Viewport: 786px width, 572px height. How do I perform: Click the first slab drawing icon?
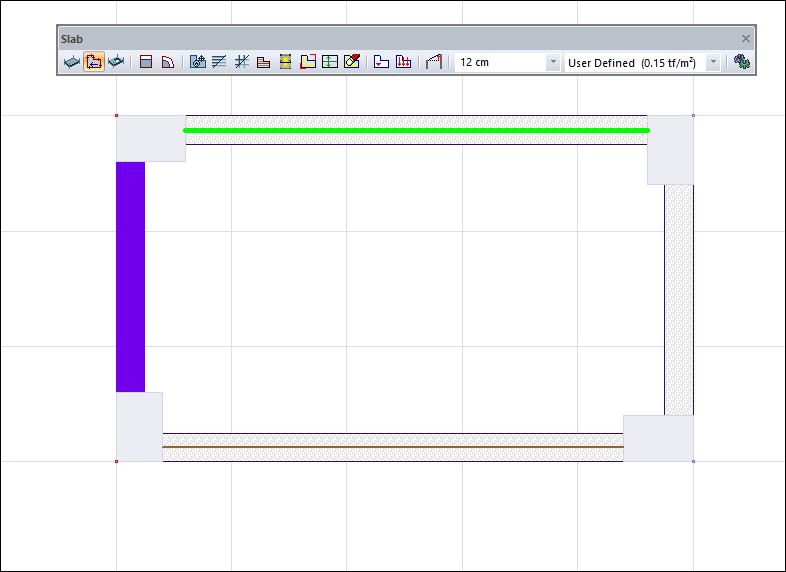click(72, 62)
